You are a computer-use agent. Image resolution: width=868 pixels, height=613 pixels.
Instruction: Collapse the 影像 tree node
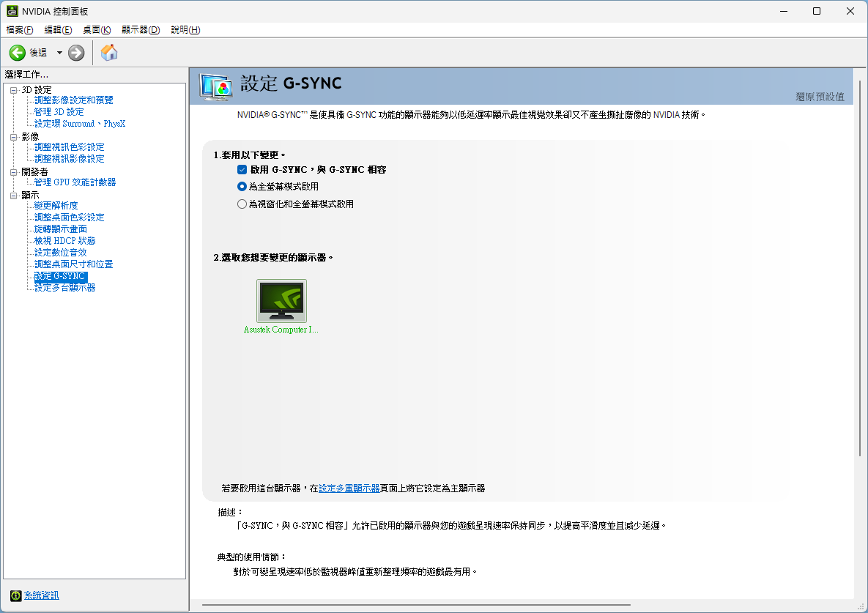pyautogui.click(x=14, y=137)
